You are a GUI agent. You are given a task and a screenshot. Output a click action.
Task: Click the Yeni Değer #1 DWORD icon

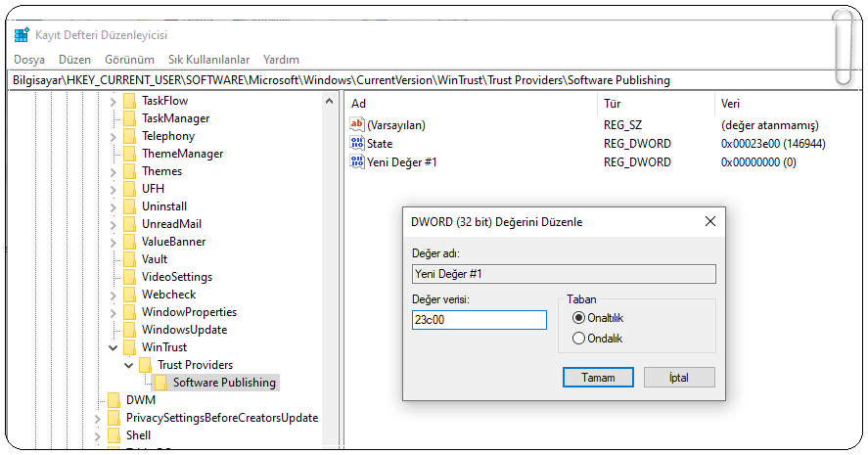coord(357,161)
